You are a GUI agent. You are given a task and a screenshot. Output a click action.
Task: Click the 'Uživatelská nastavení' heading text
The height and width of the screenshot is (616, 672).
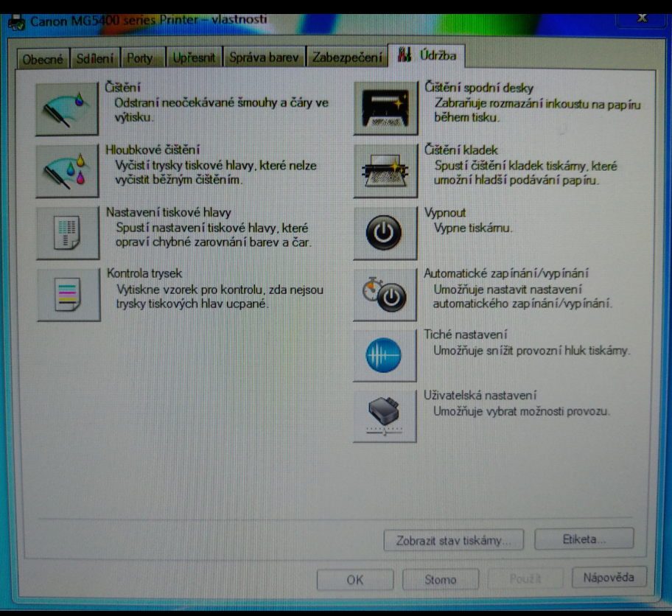click(x=480, y=395)
